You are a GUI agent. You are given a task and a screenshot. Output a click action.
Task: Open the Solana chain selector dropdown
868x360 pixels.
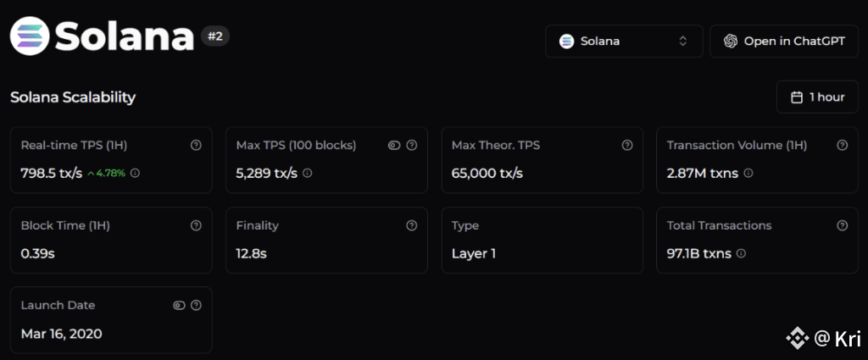(623, 41)
